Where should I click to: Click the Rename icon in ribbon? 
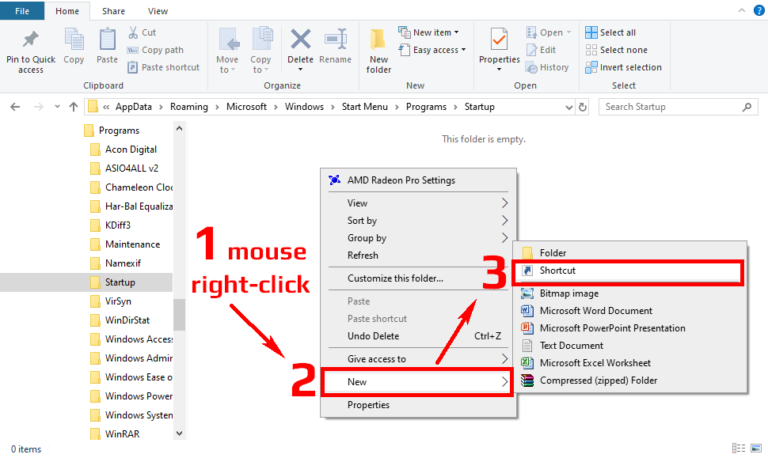tap(335, 41)
